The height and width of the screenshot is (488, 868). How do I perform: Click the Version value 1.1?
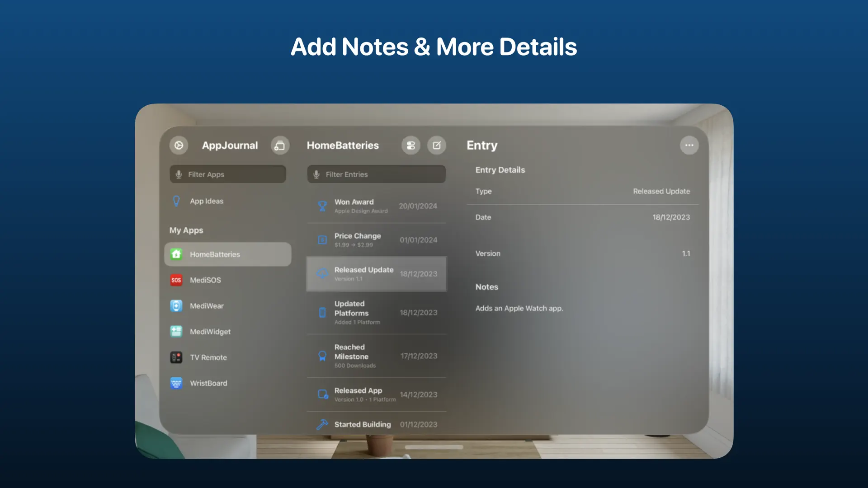point(686,253)
